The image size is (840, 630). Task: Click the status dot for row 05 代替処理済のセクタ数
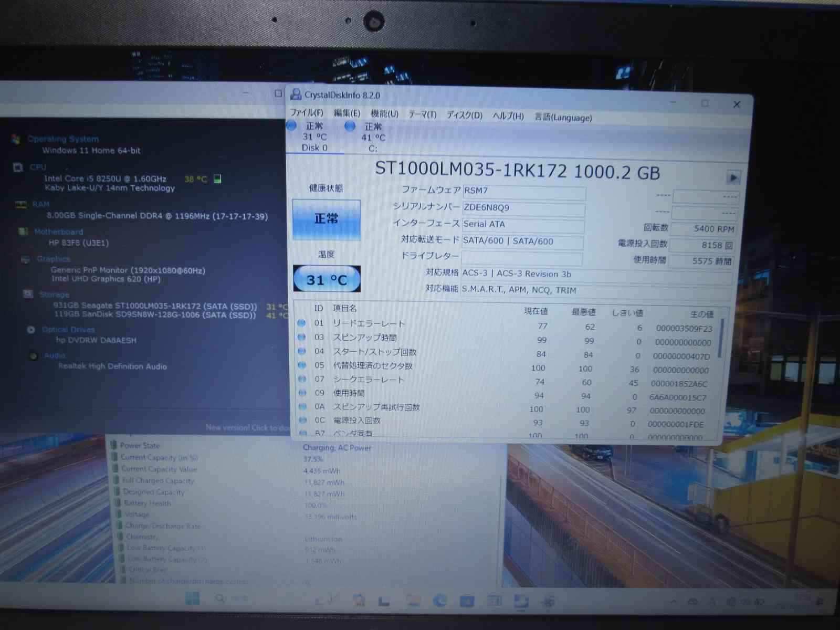coord(302,365)
